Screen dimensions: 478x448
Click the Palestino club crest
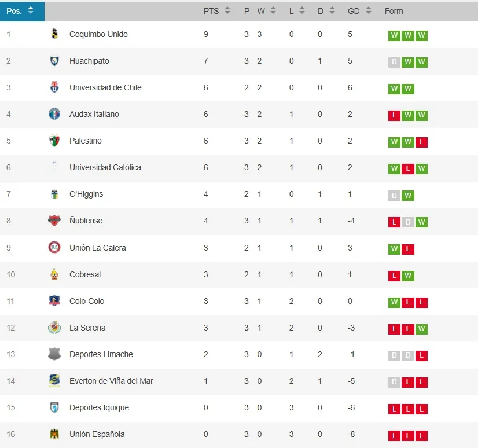tap(54, 141)
